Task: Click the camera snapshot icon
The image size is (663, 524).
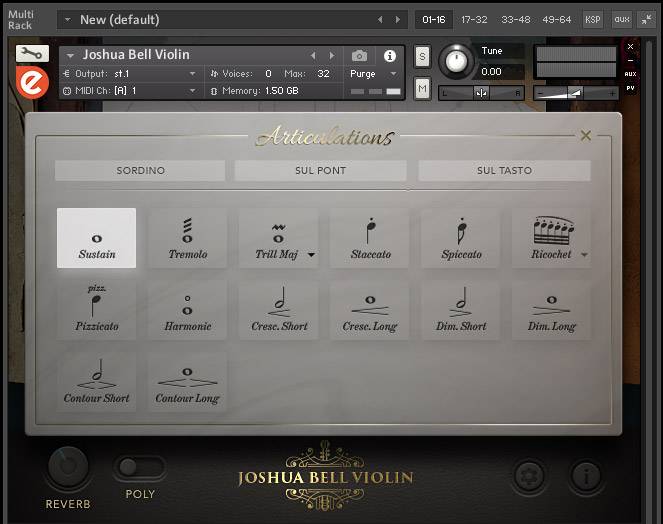Action: pyautogui.click(x=359, y=56)
